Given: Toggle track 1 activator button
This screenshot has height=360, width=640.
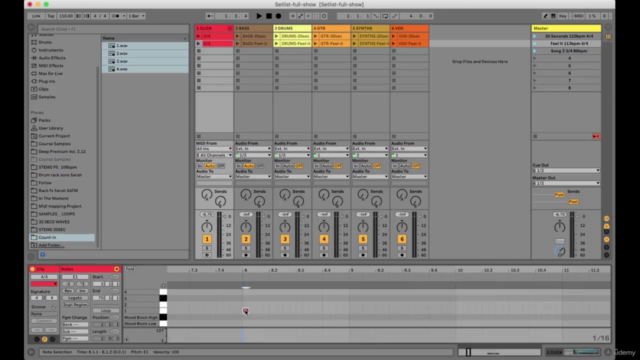Looking at the screenshot, I should [207, 239].
